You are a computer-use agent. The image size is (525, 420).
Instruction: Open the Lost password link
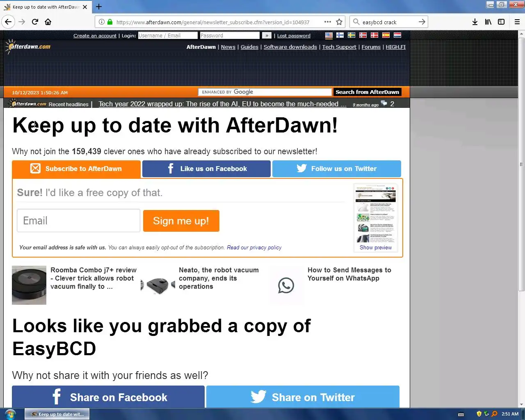pyautogui.click(x=294, y=36)
